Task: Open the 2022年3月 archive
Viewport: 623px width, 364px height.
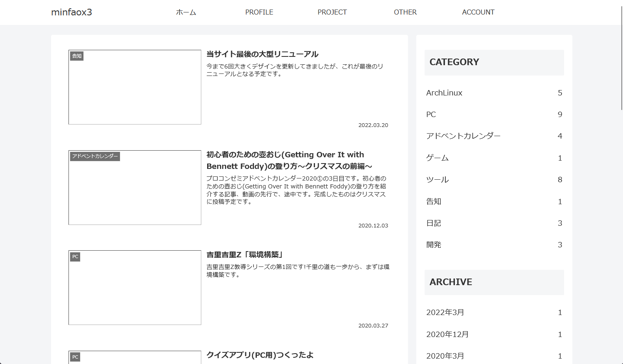Action: click(445, 312)
